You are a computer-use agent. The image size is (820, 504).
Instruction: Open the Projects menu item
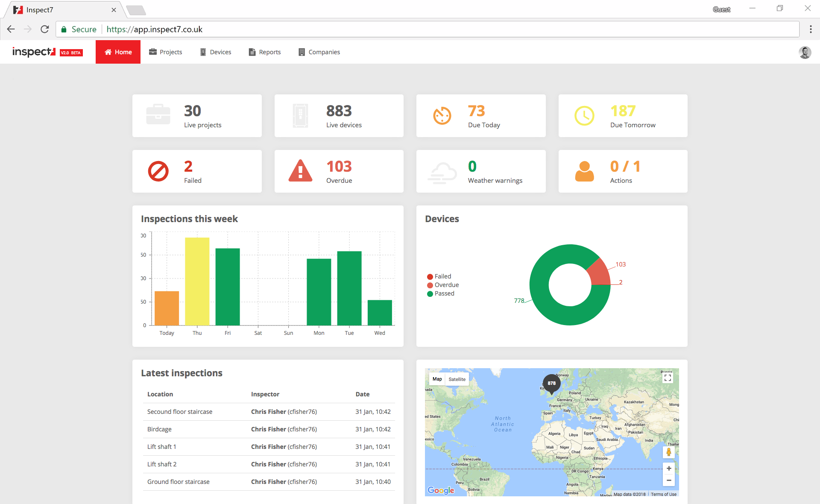coord(166,52)
